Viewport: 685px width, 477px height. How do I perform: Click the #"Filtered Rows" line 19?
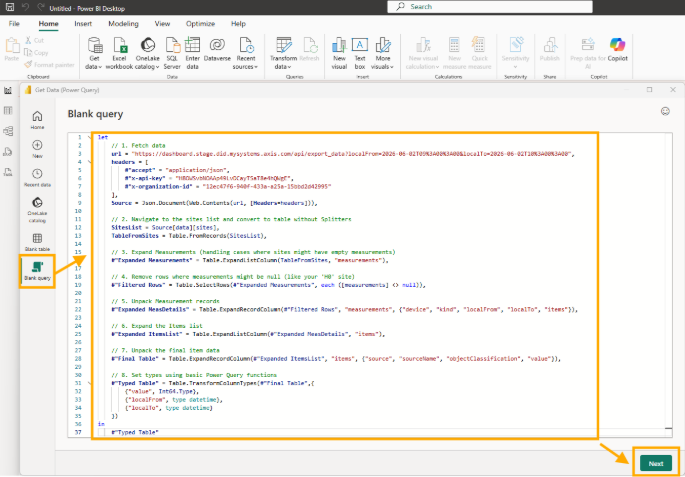click(269, 285)
